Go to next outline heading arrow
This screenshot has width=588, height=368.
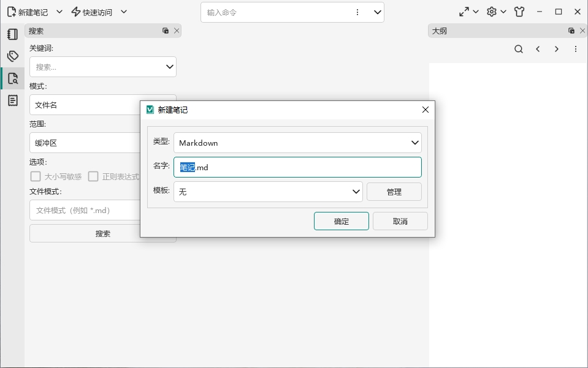click(557, 49)
